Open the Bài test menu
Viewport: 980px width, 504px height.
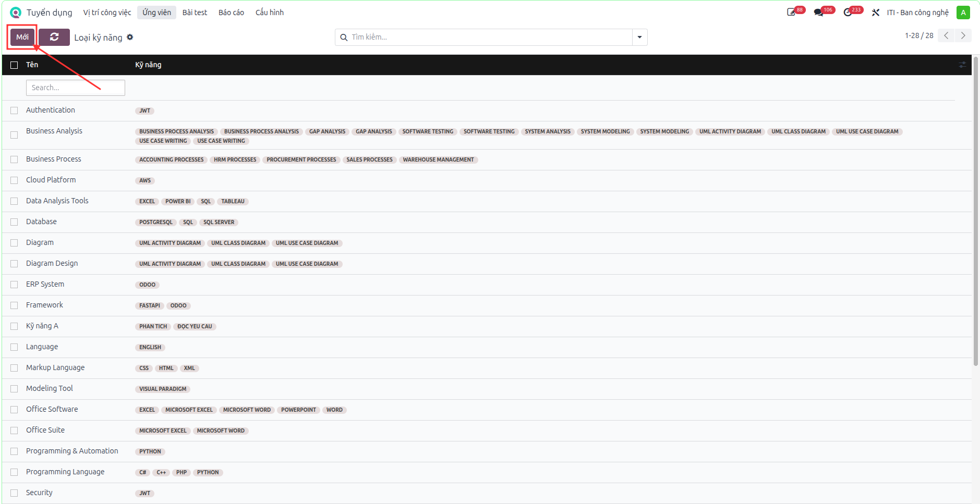click(x=195, y=13)
